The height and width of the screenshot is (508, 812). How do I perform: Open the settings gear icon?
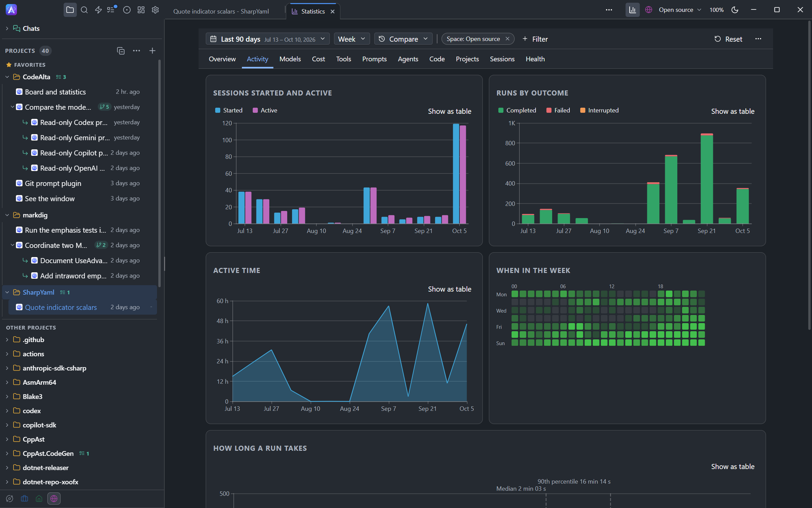pos(155,10)
